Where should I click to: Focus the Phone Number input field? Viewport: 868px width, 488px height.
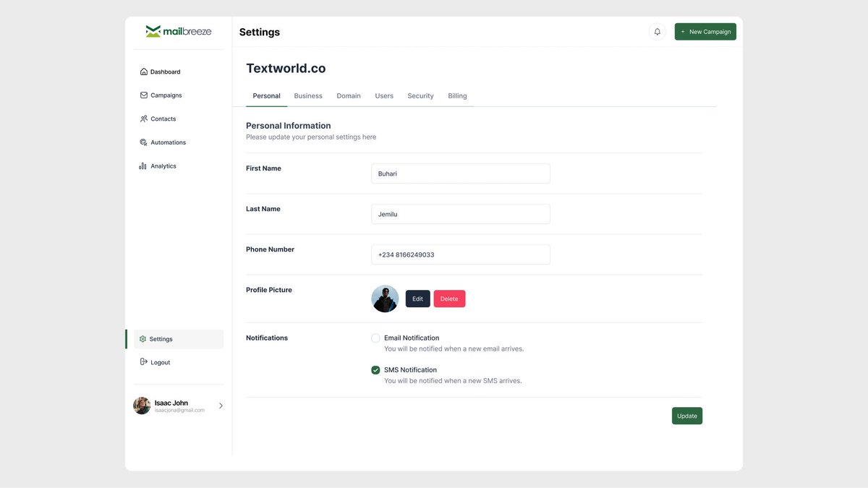point(461,254)
